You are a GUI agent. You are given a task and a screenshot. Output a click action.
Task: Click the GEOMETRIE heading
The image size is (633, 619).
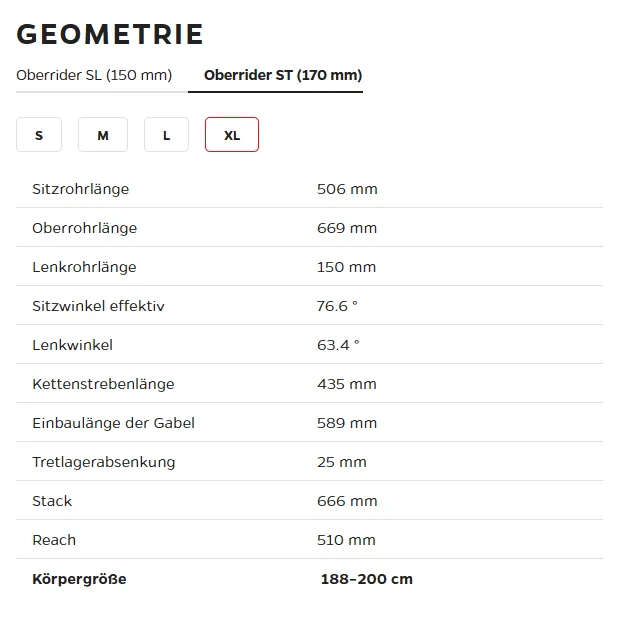110,34
